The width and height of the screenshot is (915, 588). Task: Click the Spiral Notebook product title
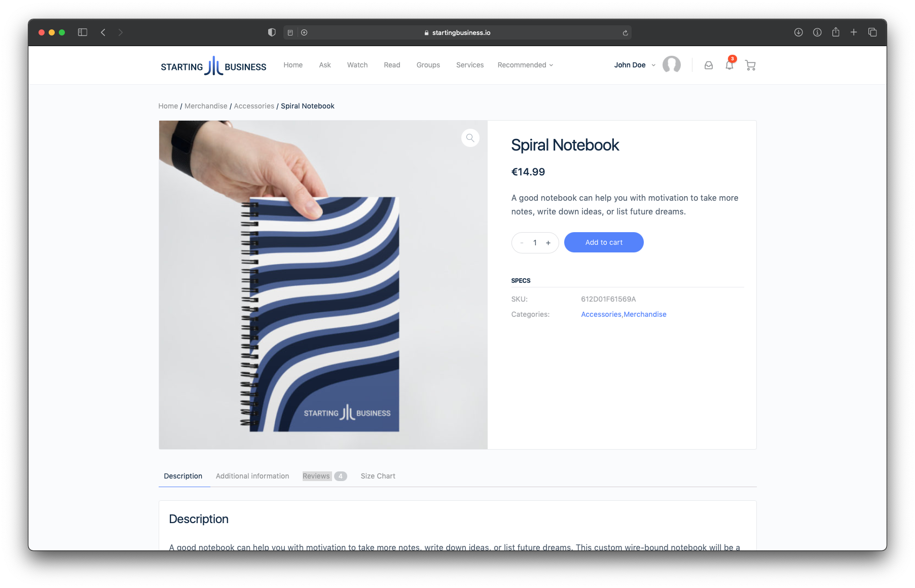(x=565, y=145)
